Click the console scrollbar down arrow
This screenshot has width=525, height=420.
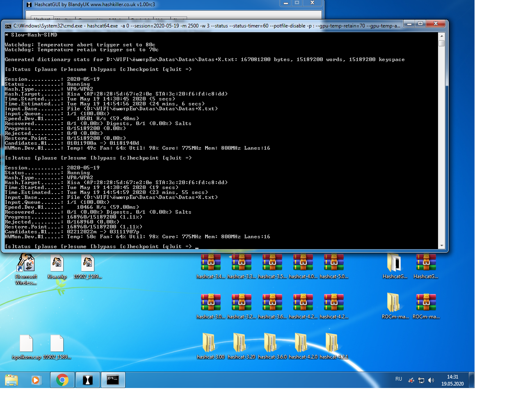[x=442, y=246]
